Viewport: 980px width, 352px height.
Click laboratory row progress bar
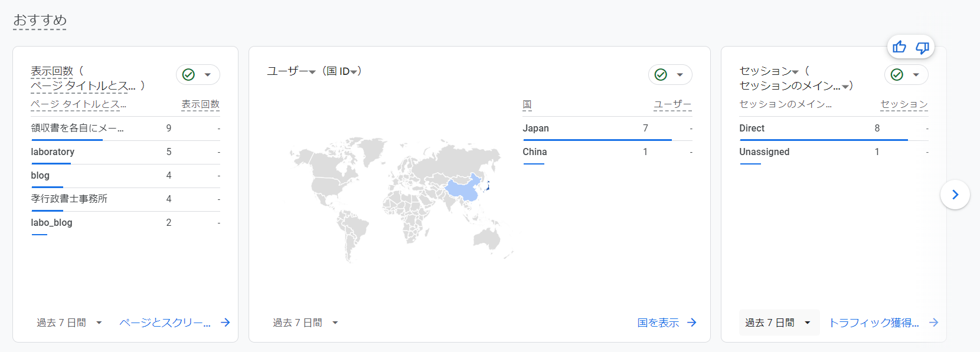point(51,163)
